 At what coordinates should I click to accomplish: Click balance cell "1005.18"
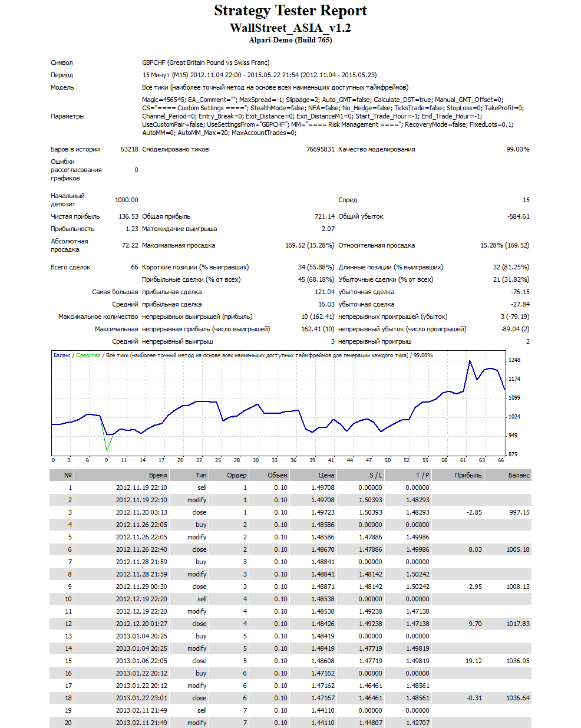coord(518,549)
